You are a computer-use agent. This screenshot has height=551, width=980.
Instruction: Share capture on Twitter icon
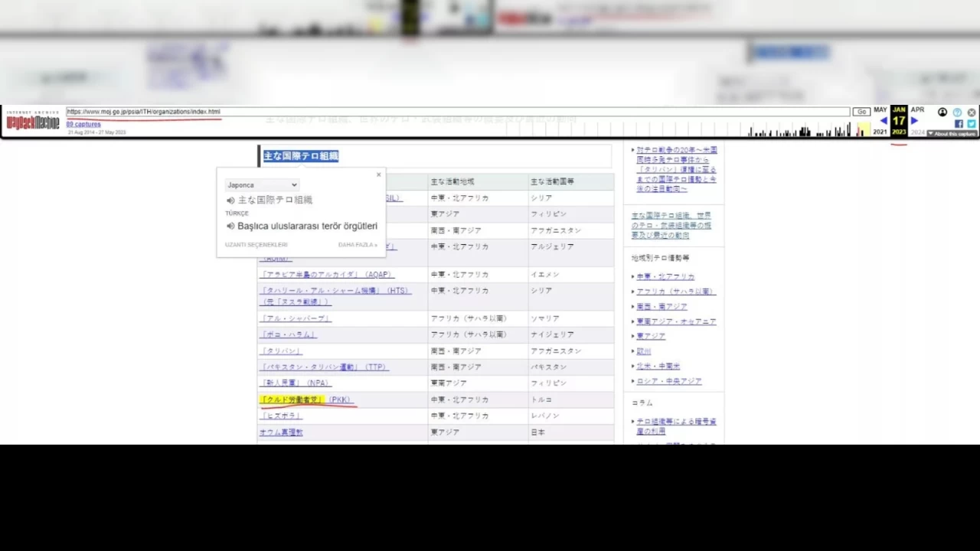coord(971,124)
